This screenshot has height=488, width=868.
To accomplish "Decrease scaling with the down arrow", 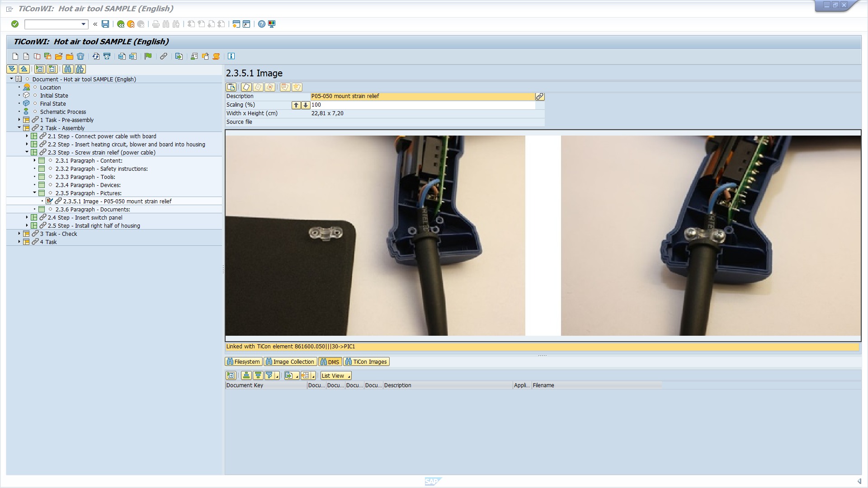I will [x=306, y=105].
